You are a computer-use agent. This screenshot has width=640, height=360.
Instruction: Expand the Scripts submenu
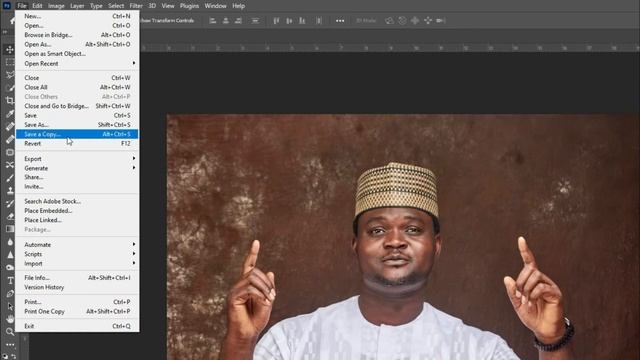(77, 254)
